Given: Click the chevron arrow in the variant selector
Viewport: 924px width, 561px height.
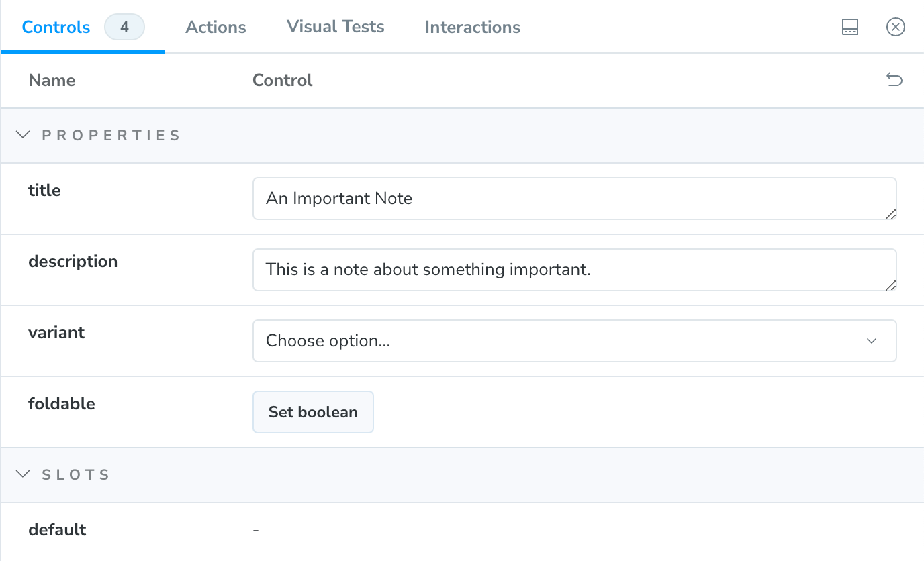Looking at the screenshot, I should [x=872, y=341].
